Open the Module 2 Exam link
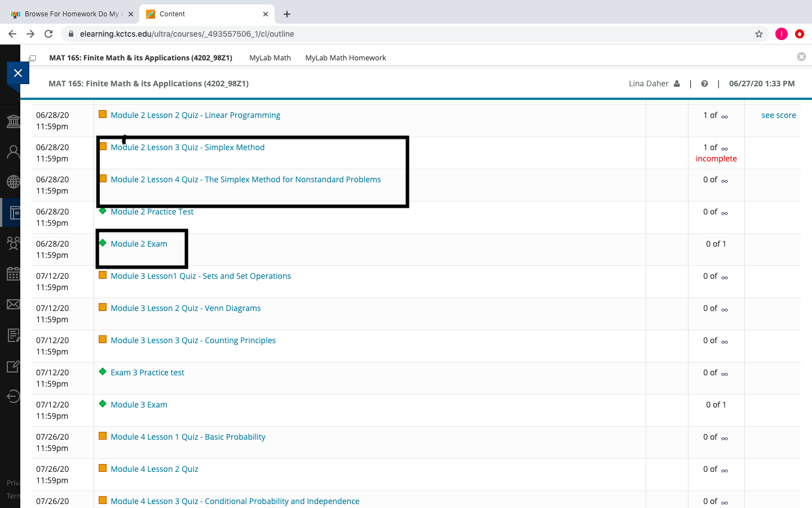812x508 pixels. click(139, 244)
